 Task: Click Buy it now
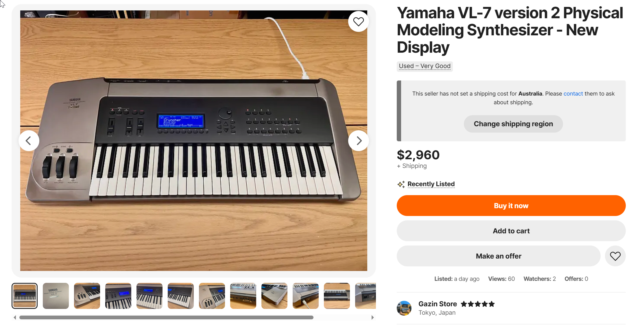(511, 206)
